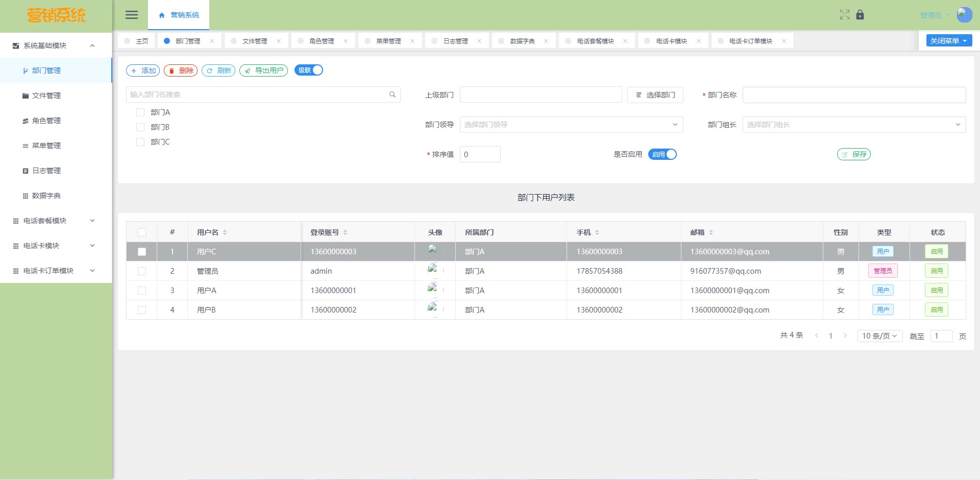Switch to the 角色管理 tab
The width and height of the screenshot is (980, 480).
[x=322, y=41]
